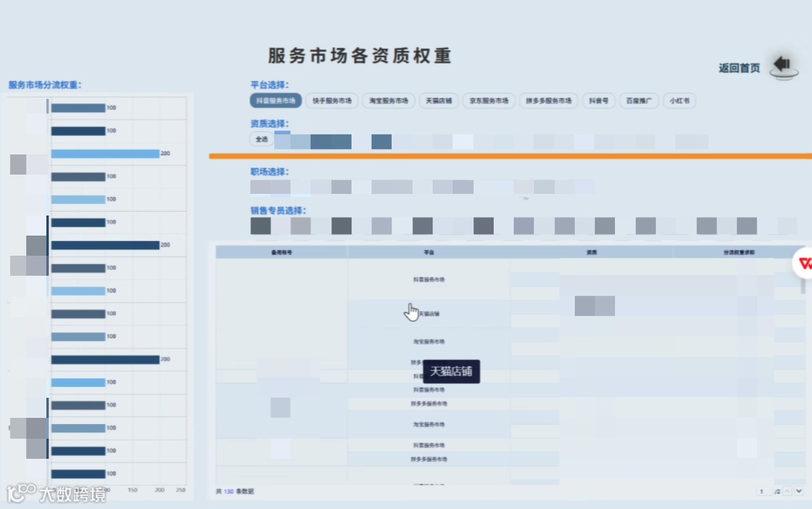
Task: Click the 服务市场各资质权重 page title
Action: click(359, 56)
